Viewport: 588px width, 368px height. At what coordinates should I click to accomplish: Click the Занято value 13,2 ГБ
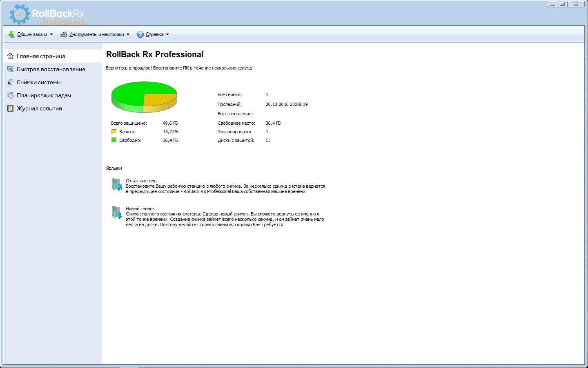(170, 132)
